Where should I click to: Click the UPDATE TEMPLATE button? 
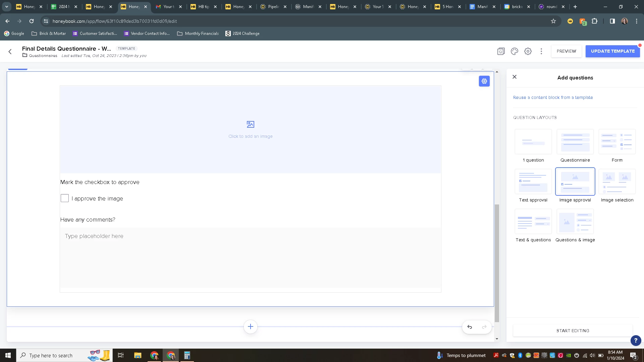click(612, 51)
